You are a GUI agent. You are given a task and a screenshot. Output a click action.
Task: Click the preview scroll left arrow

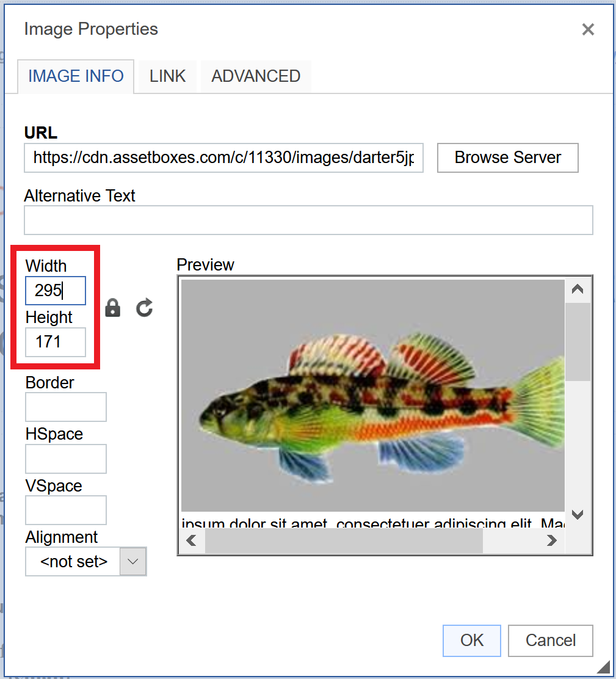tap(191, 540)
